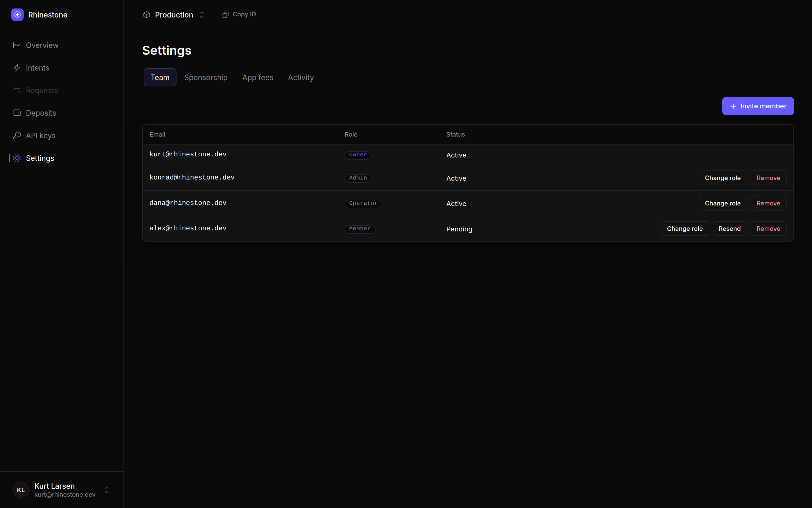The height and width of the screenshot is (508, 812).
Task: Click the Pending status for alex
Action: 459,229
